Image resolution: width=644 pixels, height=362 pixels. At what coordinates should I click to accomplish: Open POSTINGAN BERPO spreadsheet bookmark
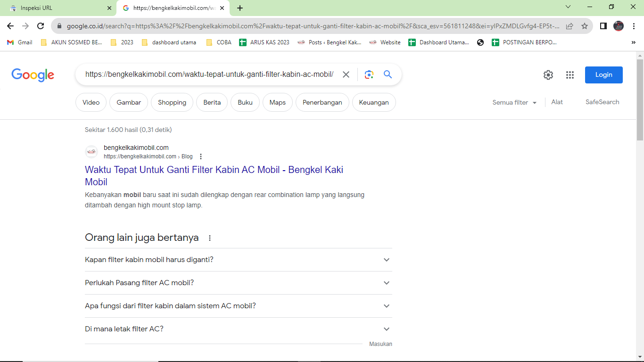tap(524, 42)
